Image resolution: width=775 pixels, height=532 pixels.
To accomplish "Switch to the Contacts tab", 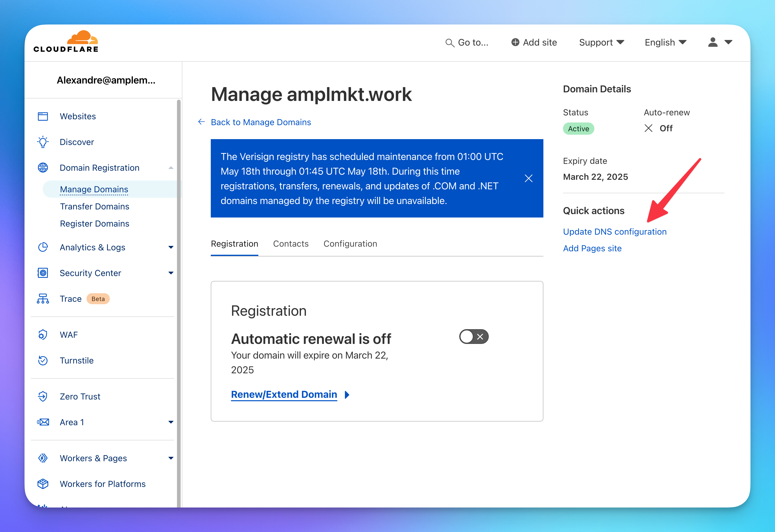I will [290, 244].
